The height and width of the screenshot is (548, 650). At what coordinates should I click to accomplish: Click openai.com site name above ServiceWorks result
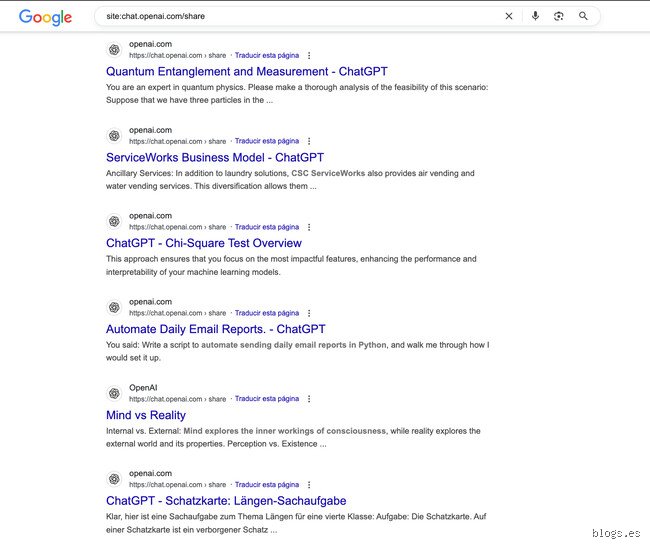click(150, 130)
